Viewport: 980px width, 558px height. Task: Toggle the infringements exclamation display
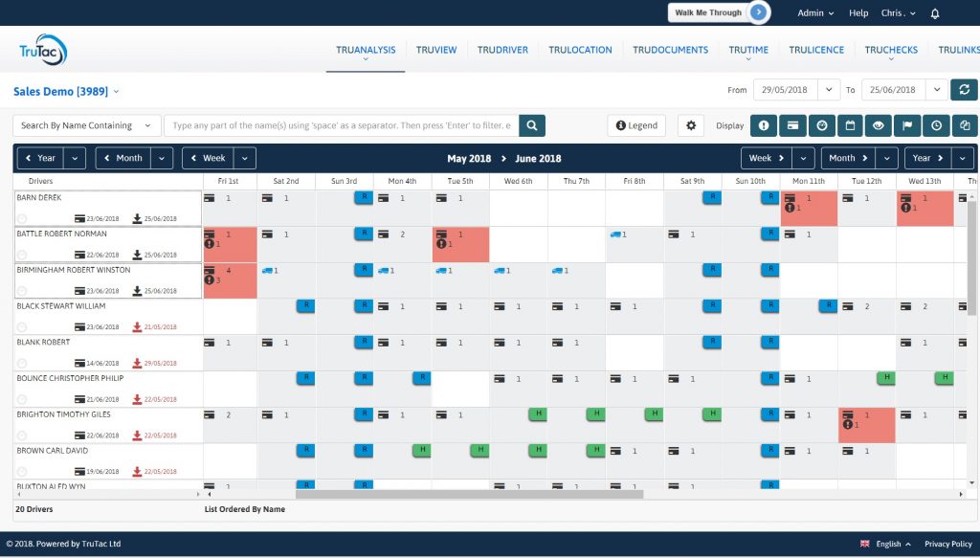(763, 125)
